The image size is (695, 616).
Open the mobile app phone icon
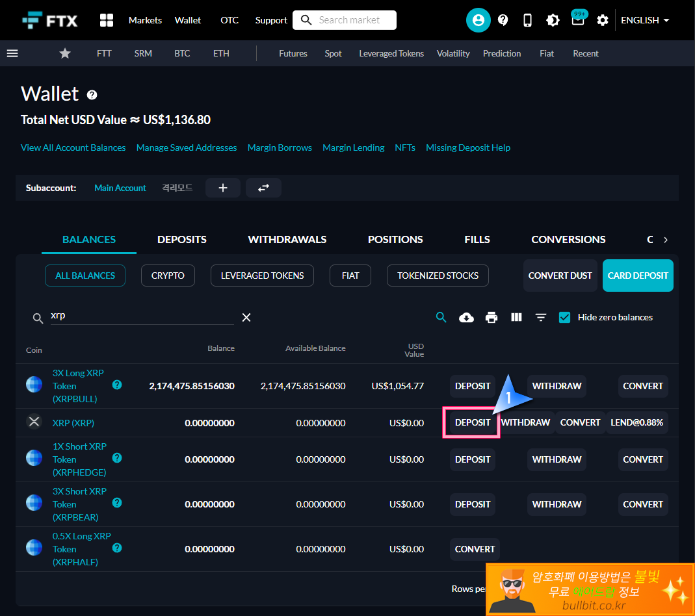coord(527,20)
